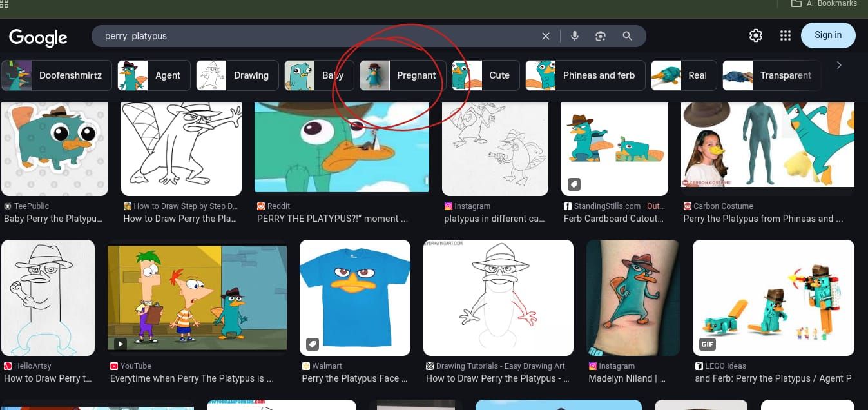Click the magnifying glass search icon

[x=627, y=36]
